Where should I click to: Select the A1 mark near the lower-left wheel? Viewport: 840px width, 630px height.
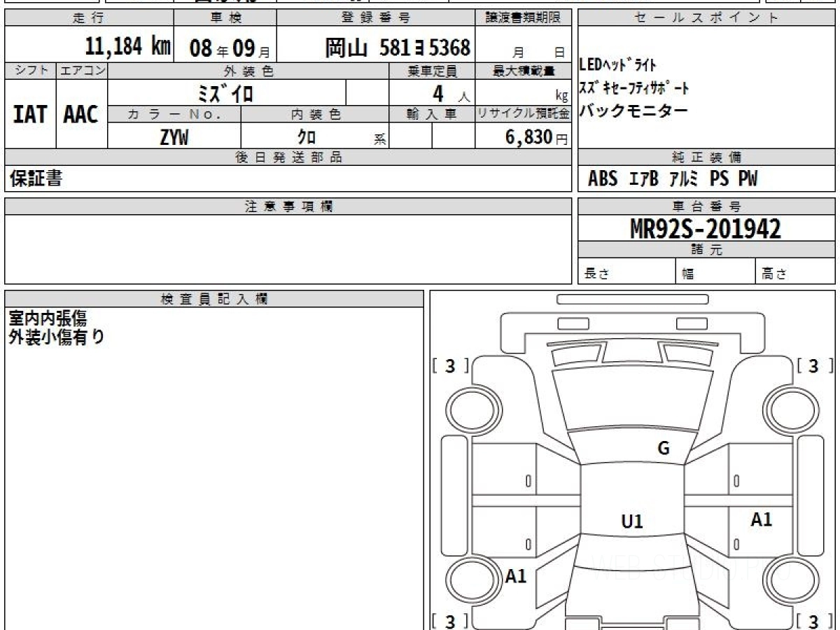pyautogui.click(x=516, y=576)
